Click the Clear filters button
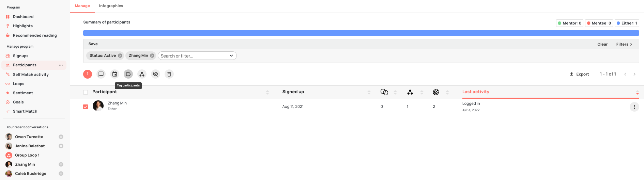The width and height of the screenshot is (644, 180). pos(602,44)
